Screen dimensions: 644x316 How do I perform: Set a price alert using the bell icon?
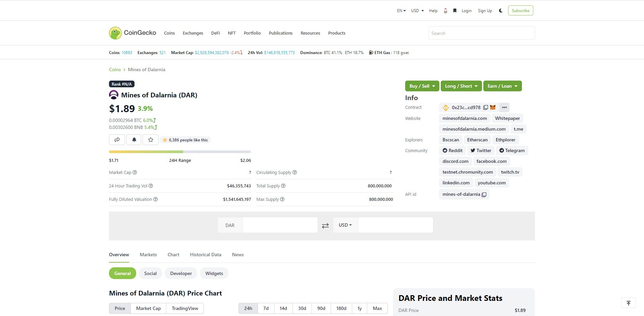(134, 140)
